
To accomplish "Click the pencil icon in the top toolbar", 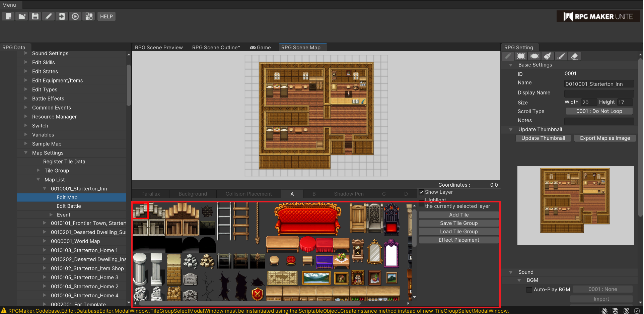I will (x=49, y=16).
